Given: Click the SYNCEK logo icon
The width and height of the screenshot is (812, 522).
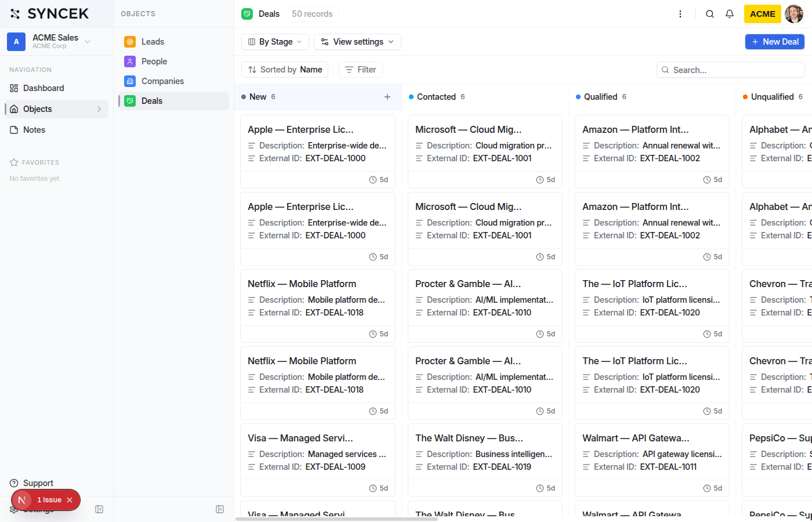Looking at the screenshot, I should (x=15, y=13).
